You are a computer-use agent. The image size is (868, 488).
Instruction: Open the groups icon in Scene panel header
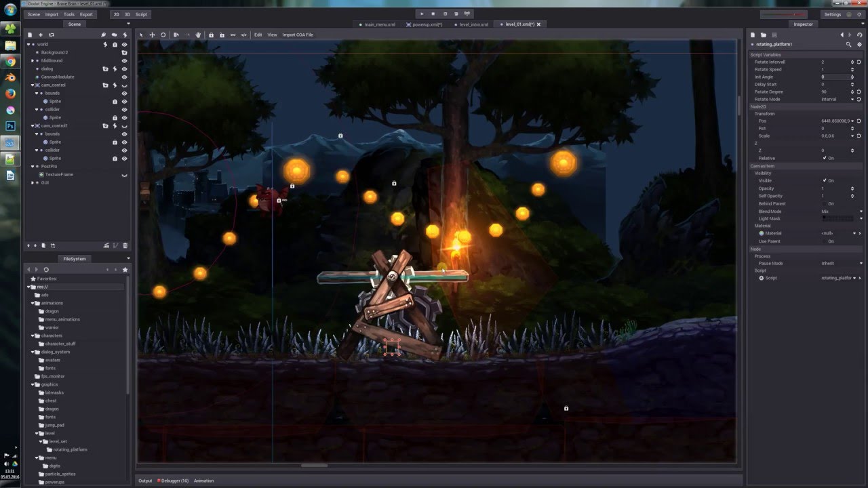tap(114, 35)
